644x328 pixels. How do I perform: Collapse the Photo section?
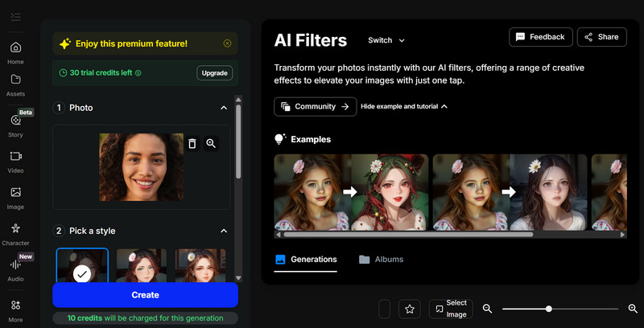224,108
